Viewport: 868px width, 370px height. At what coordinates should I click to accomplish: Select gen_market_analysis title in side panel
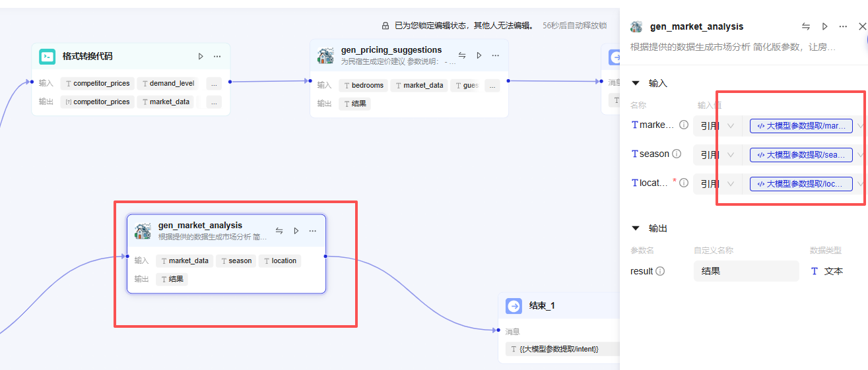pyautogui.click(x=697, y=27)
